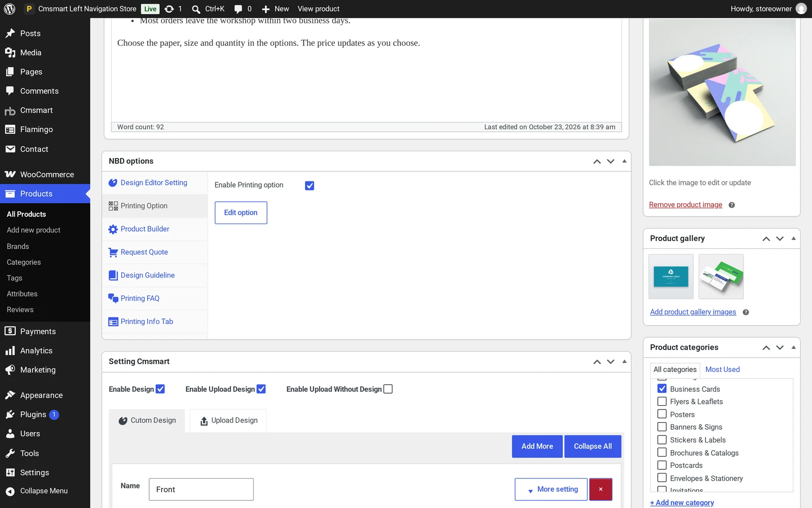Check the Stickers & Labels category
This screenshot has height=508, width=812.
pos(662,439)
